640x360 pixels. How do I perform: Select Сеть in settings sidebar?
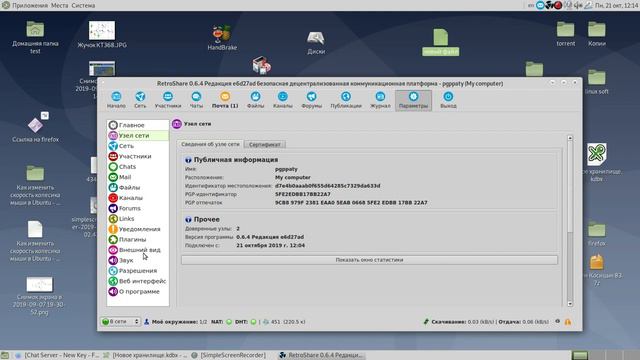[x=138, y=146]
